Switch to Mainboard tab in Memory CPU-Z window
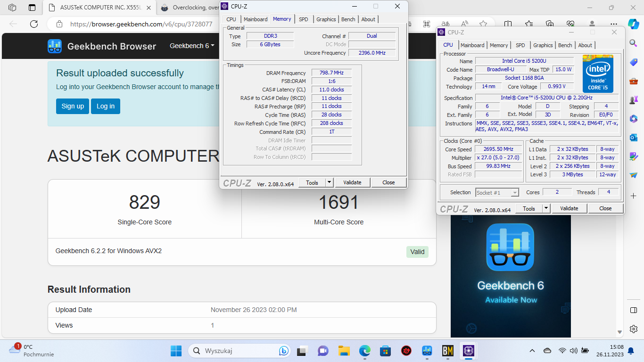The image size is (644, 362). 256,19
